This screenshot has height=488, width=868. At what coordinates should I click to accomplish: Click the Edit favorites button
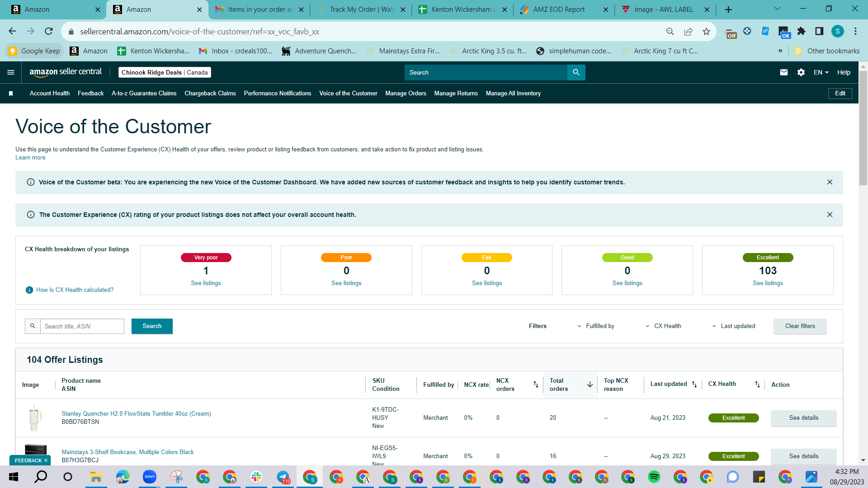840,94
